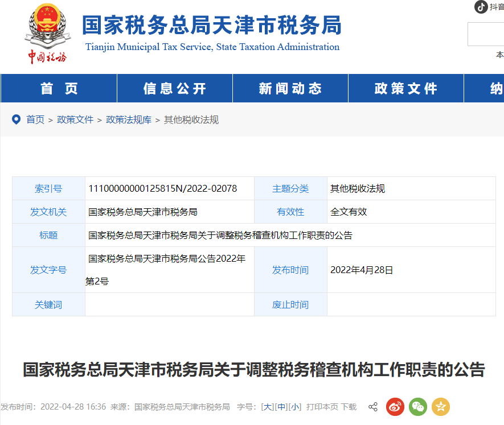Image resolution: width=504 pixels, height=425 pixels.
Task: Go to 政策法规库 in breadcrumb
Action: point(129,119)
